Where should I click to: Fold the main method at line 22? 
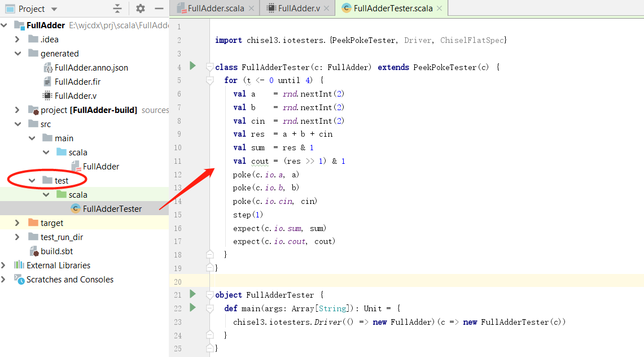pyautogui.click(x=209, y=308)
